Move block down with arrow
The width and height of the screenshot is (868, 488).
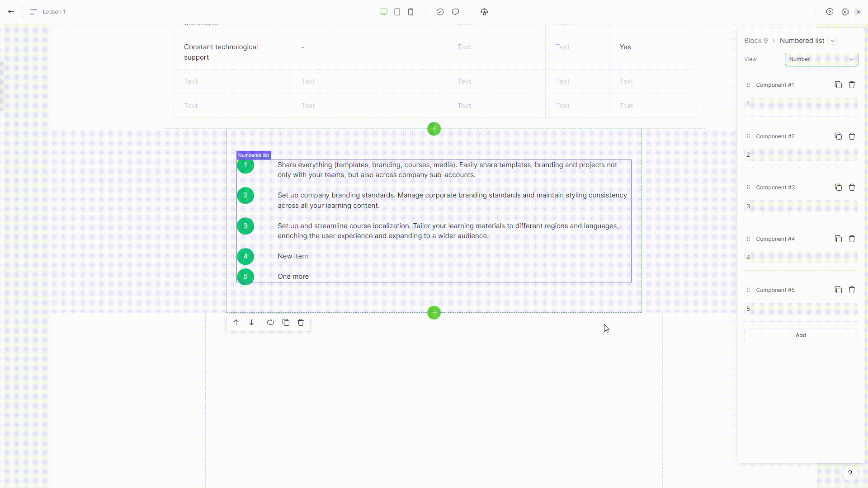pos(251,323)
